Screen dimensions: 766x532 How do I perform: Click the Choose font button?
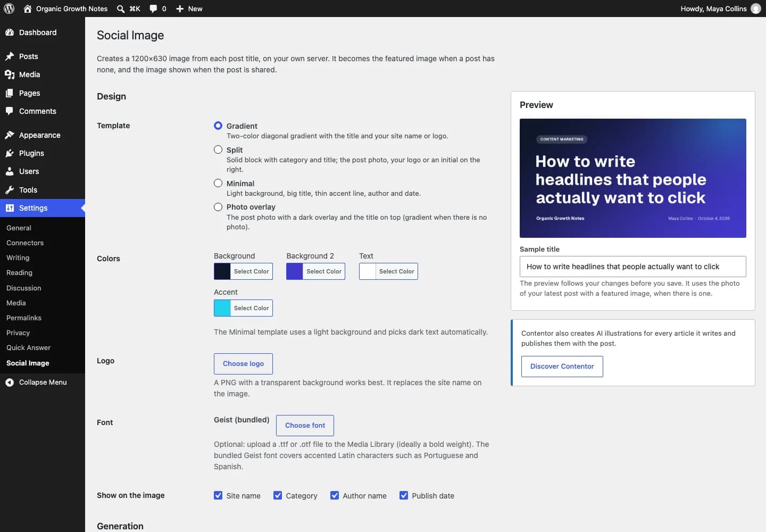tap(305, 425)
